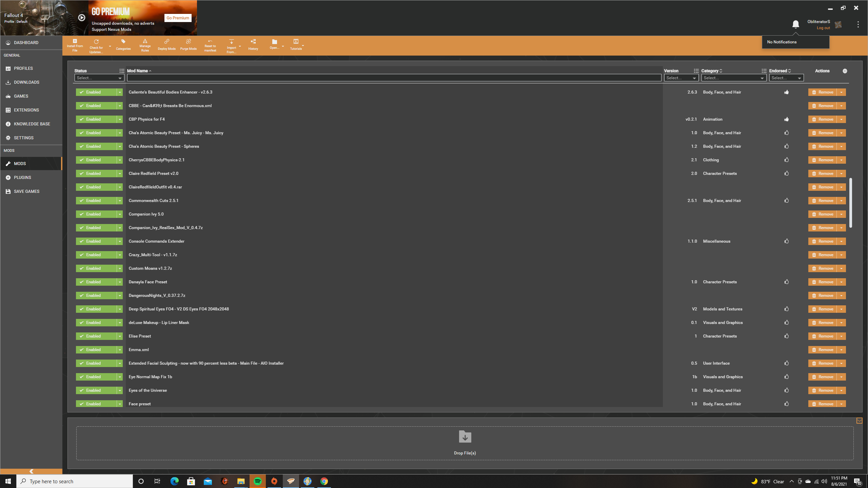Open the Downloads page
The height and width of the screenshot is (488, 868).
pos(31,82)
